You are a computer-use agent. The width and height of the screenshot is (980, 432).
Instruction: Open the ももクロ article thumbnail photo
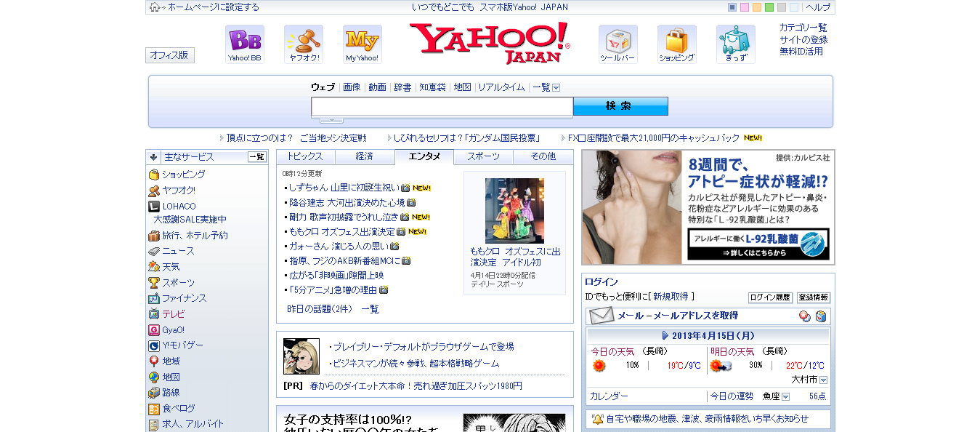[x=514, y=211]
